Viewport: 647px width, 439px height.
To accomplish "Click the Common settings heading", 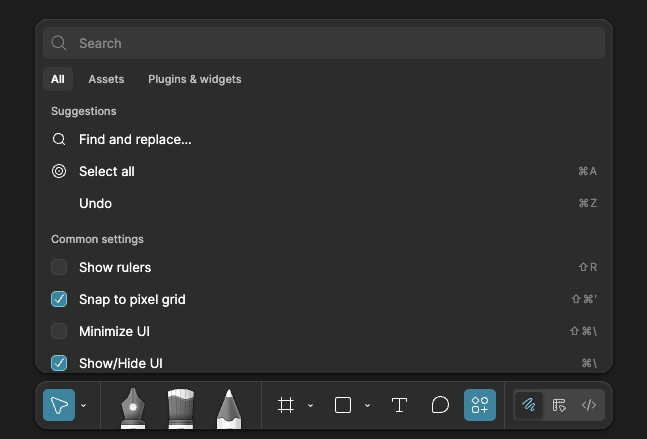I will (x=97, y=239).
